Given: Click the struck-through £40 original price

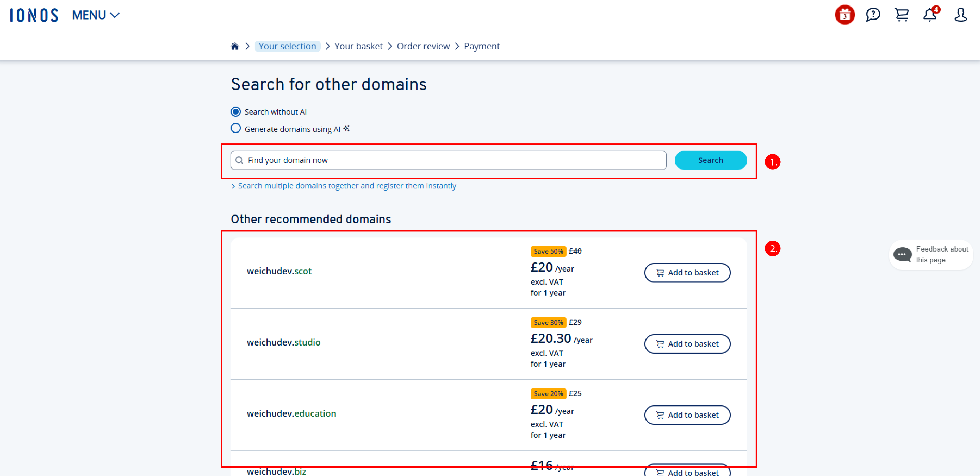Looking at the screenshot, I should click(575, 251).
